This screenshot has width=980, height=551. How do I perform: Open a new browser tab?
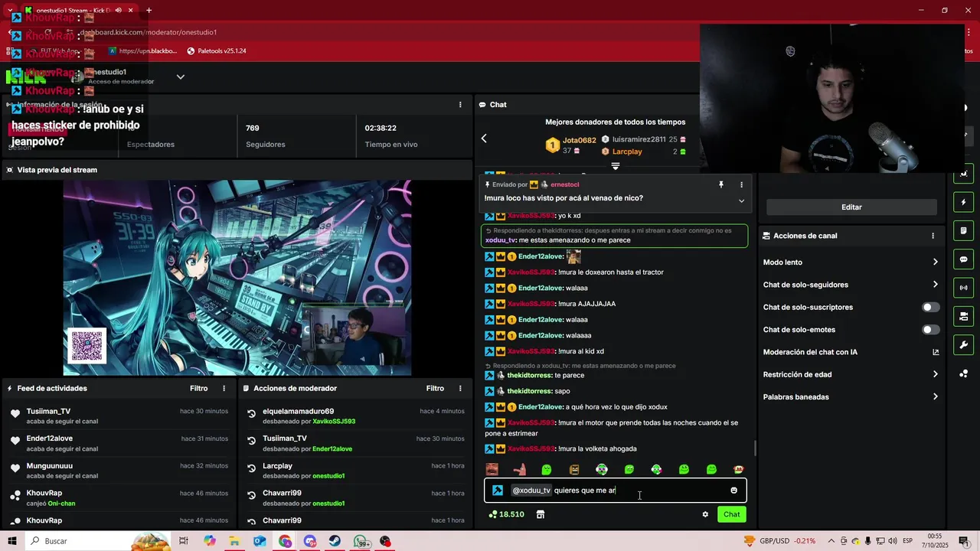point(149,11)
